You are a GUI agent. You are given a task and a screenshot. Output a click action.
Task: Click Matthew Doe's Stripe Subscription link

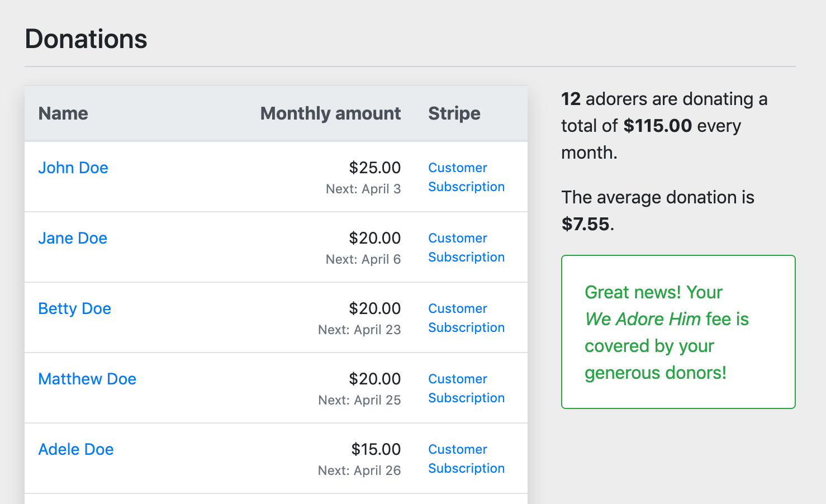click(466, 398)
